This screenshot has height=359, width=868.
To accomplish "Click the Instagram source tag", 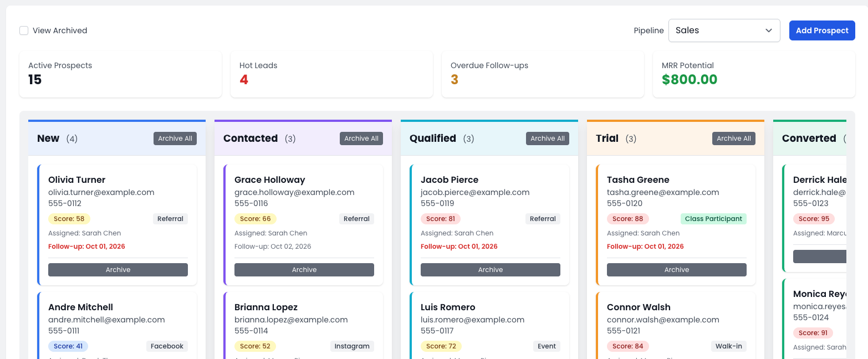I will 352,346.
